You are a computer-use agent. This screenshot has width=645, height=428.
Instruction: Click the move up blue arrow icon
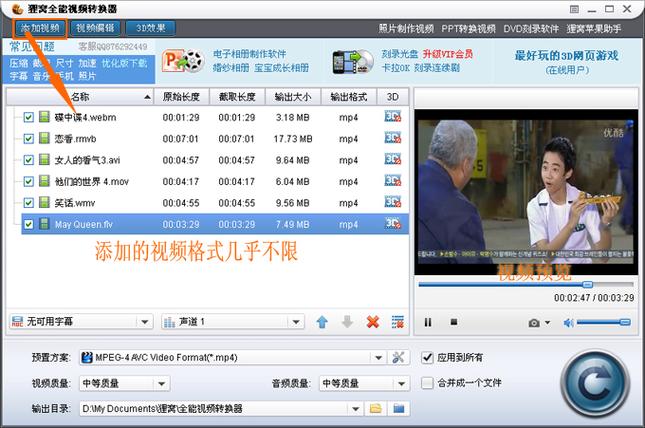click(322, 322)
